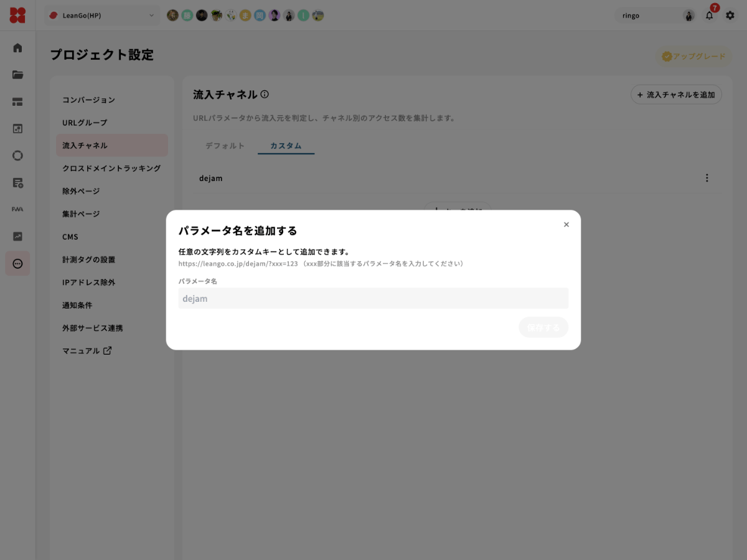Open IPアドレス除外 in settings menu
The height and width of the screenshot is (560, 747).
[88, 282]
